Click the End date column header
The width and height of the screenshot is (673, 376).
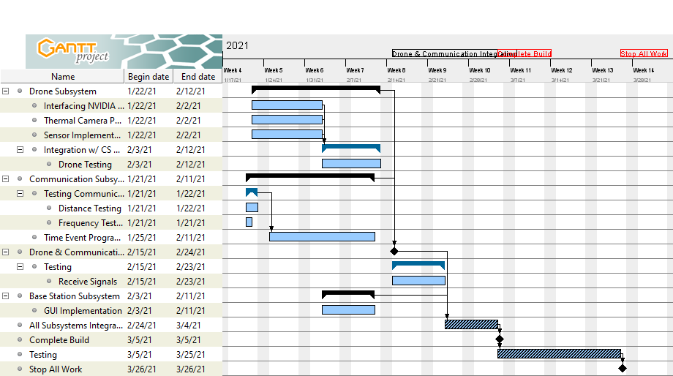coord(198,76)
